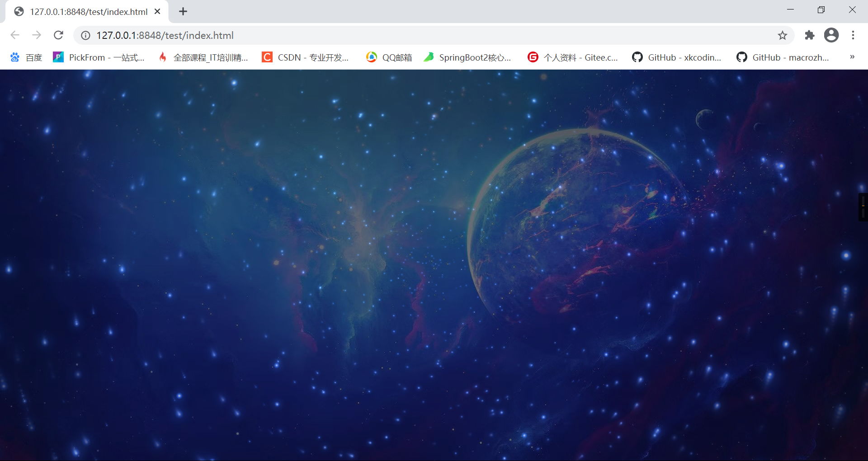Open the PickFrom bookmark

[99, 57]
